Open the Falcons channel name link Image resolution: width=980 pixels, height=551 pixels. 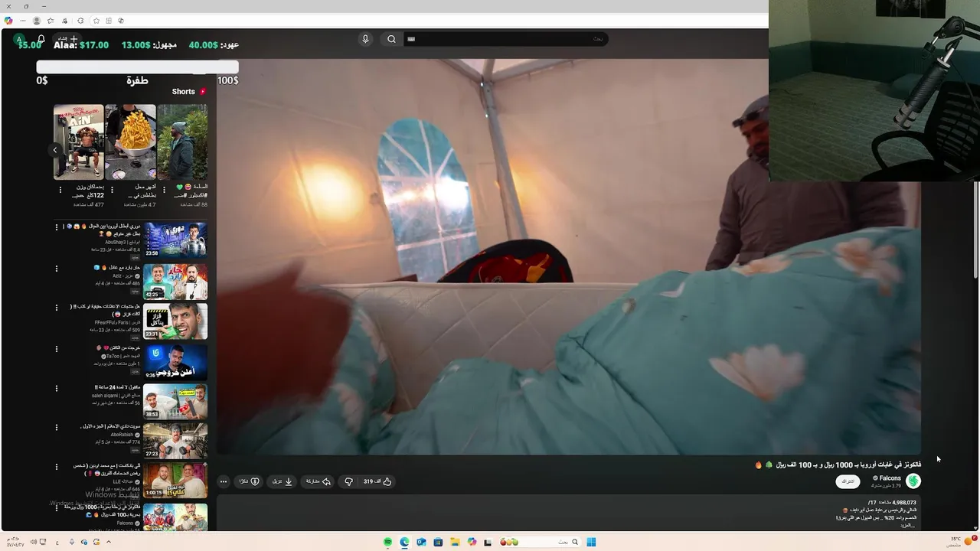[x=890, y=478]
